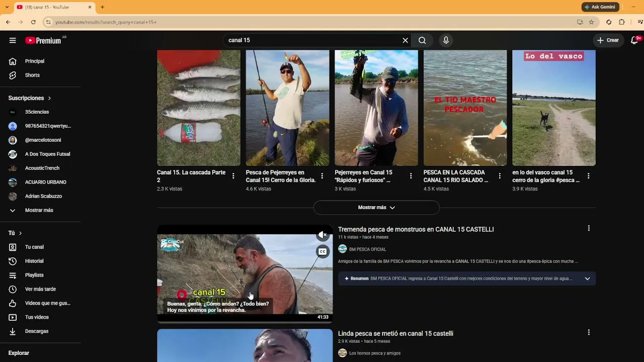The image size is (644, 362).
Task: Open the Crear menu
Action: tap(608, 40)
